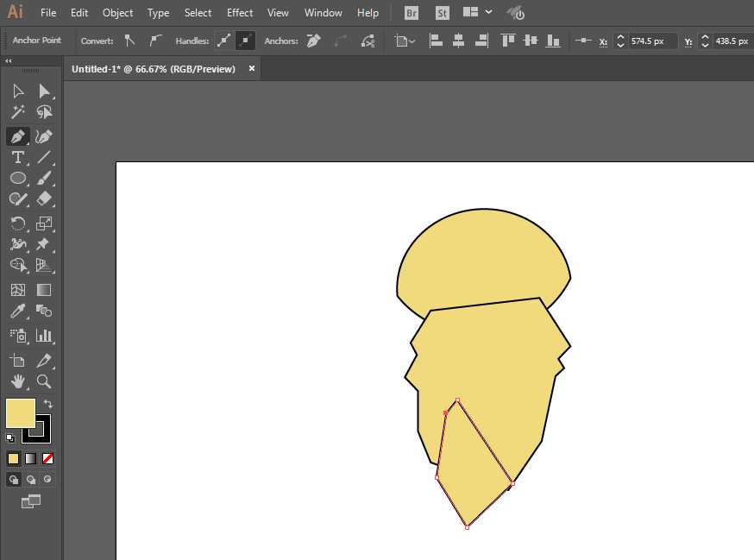
Task: Open Adobe Bridge with Br icon
Action: 412,13
